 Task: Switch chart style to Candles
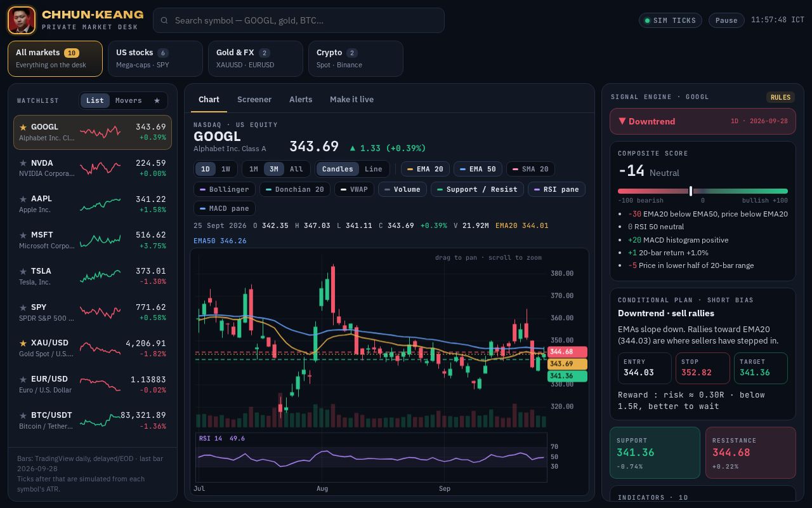pyautogui.click(x=337, y=169)
